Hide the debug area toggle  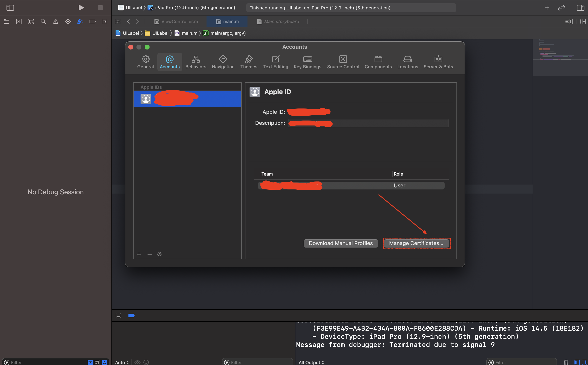[118, 315]
